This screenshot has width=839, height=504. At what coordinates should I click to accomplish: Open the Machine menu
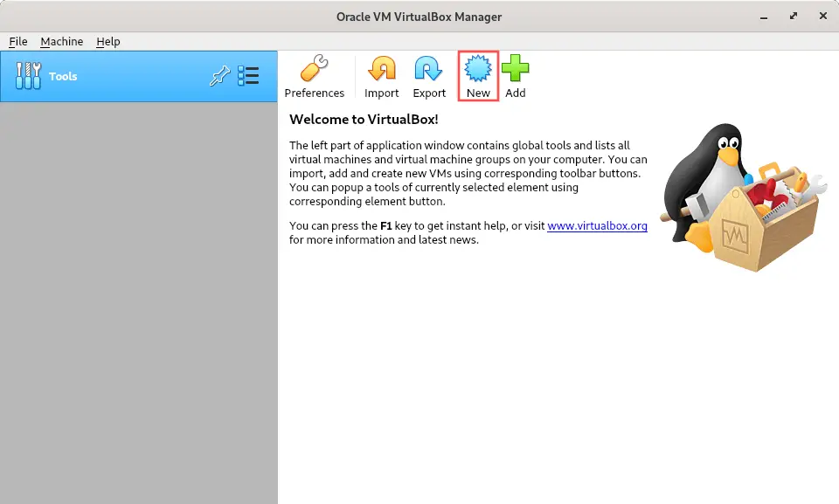click(61, 41)
